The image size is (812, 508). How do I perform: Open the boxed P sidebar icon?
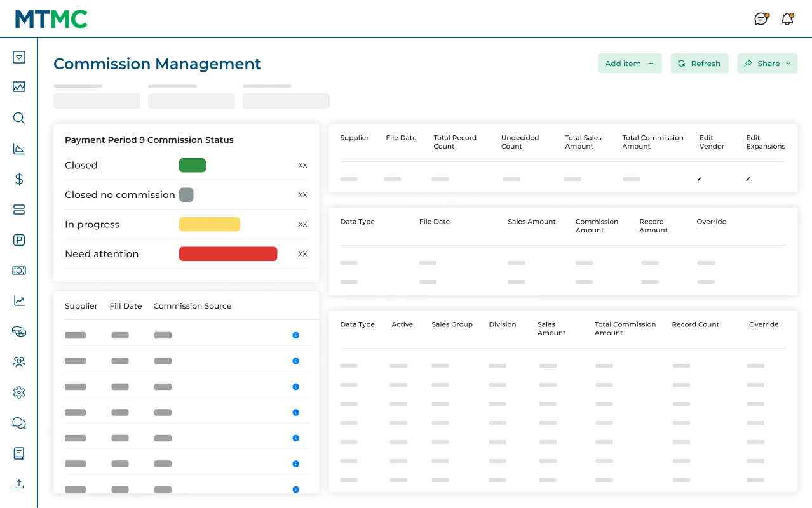point(19,240)
